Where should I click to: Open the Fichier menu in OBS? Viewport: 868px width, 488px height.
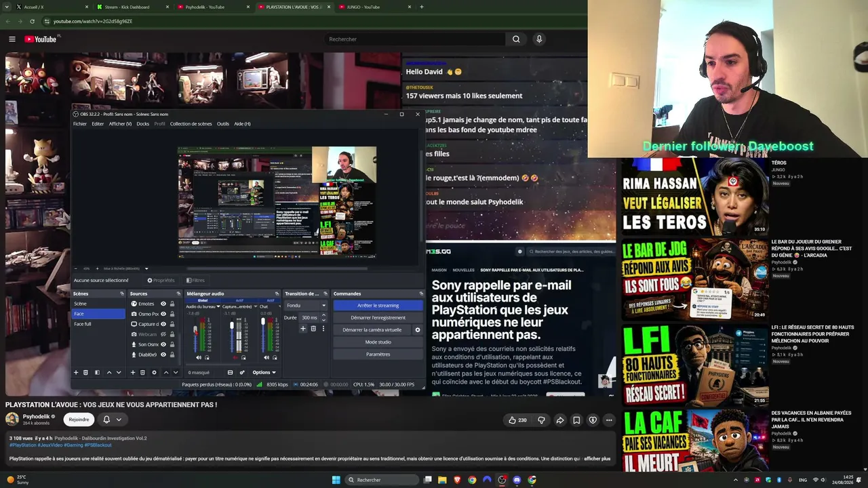tap(80, 124)
